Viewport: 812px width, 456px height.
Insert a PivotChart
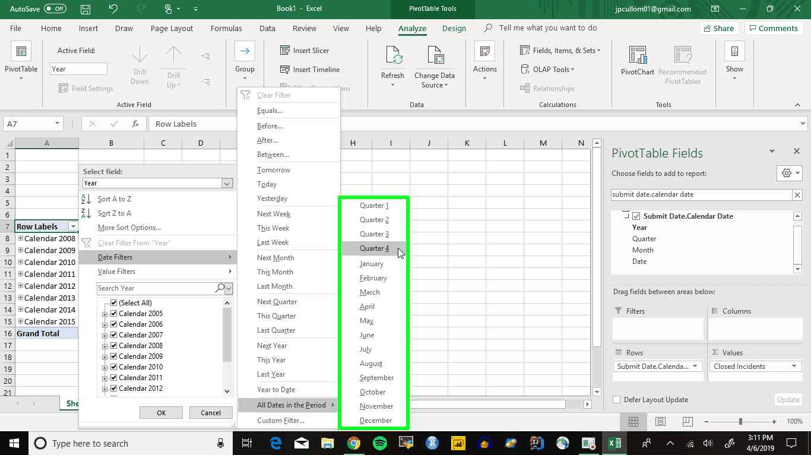637,61
